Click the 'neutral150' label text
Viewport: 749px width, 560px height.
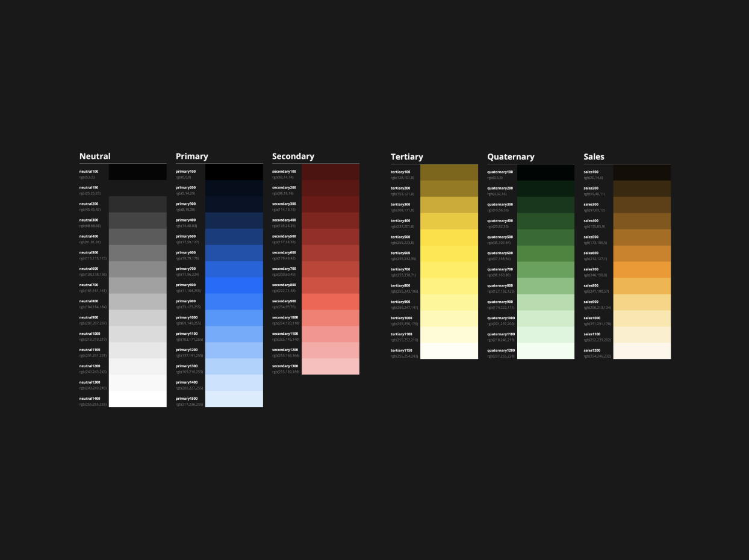[89, 187]
